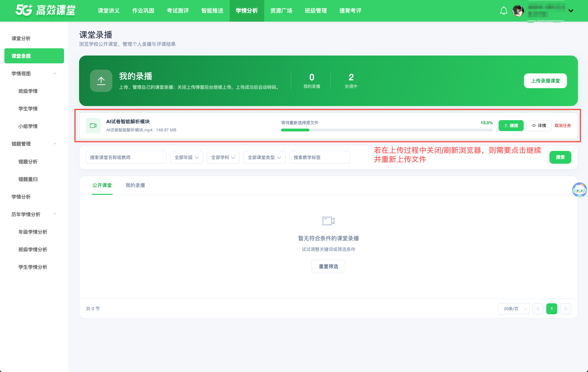This screenshot has width=588, height=372.
Task: Open the 德育考评 menu
Action: 350,11
